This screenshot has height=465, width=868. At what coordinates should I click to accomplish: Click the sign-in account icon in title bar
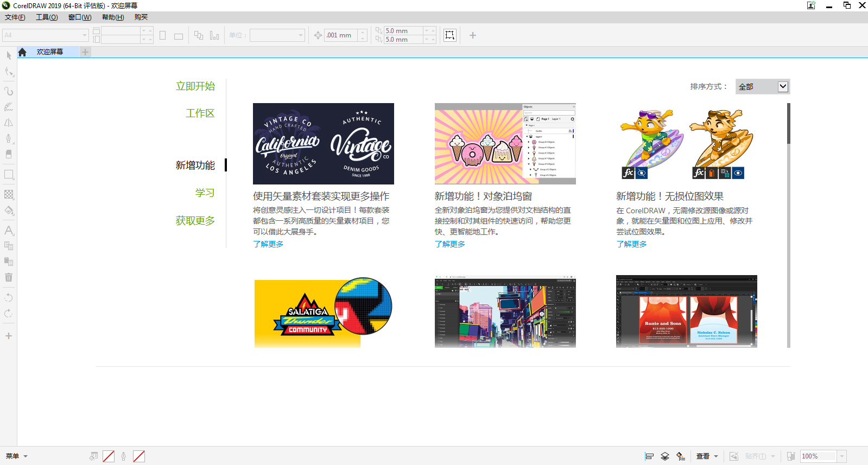click(811, 5)
